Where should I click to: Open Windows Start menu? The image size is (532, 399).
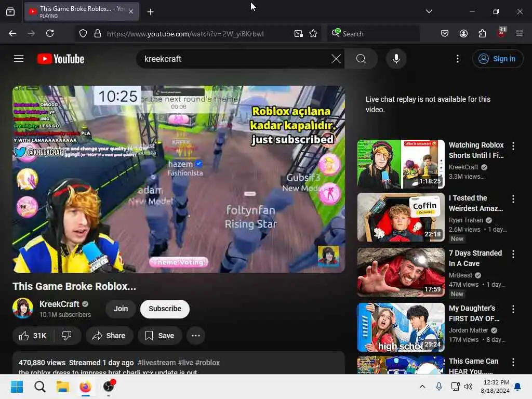coord(17,387)
